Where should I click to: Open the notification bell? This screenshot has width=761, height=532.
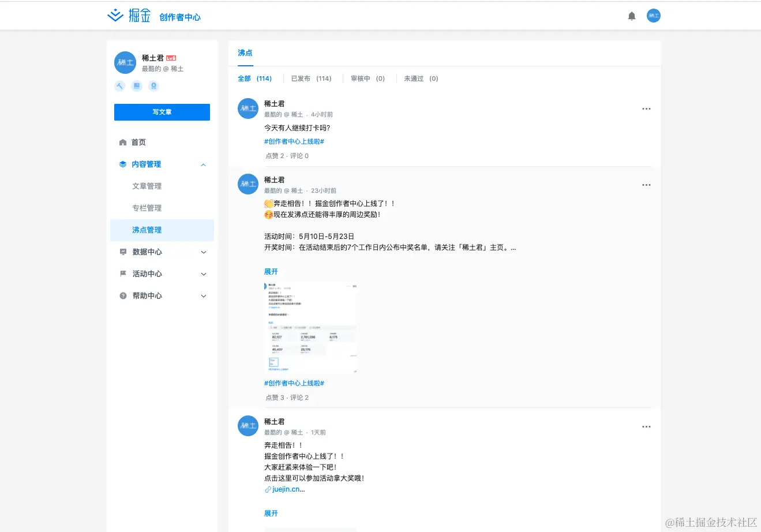click(x=632, y=16)
